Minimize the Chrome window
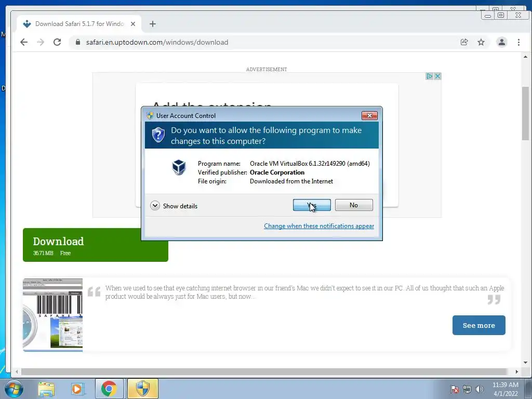 [x=488, y=15]
